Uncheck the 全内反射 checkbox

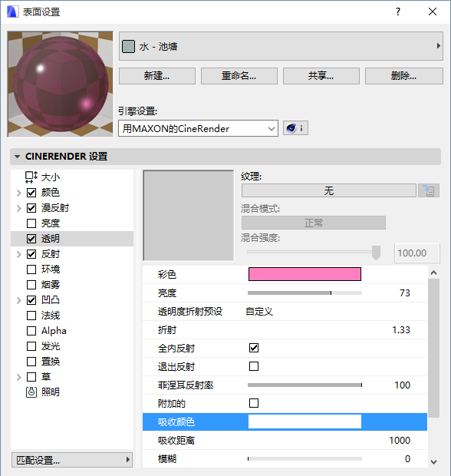click(x=254, y=348)
